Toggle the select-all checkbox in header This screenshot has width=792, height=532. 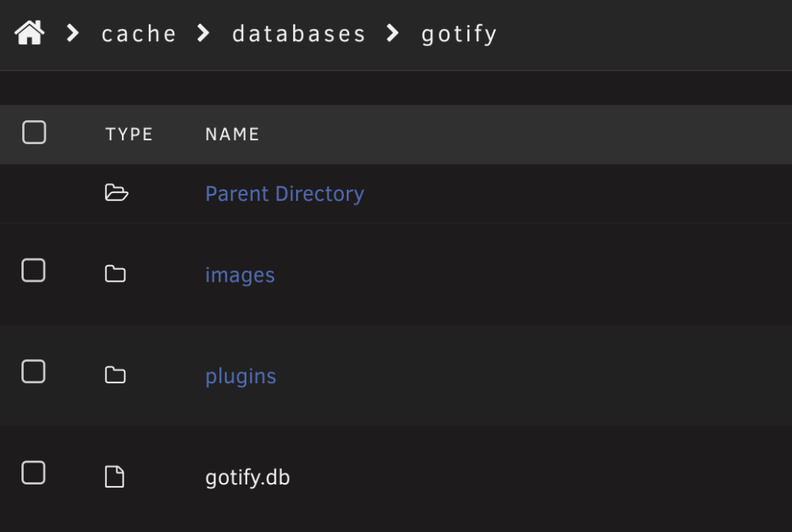tap(34, 132)
